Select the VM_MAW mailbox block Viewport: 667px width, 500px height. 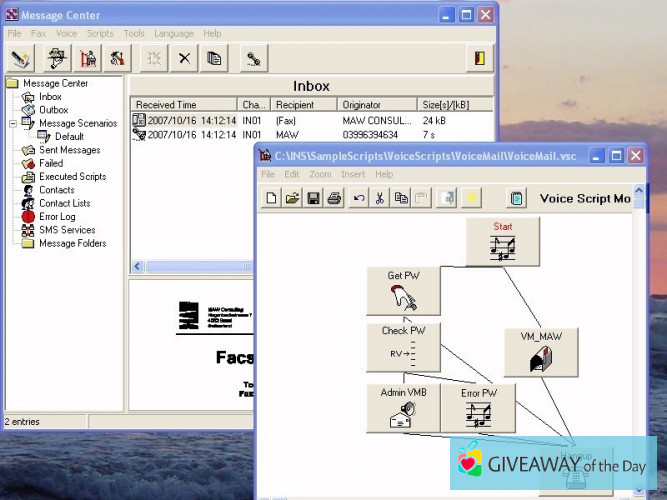coord(541,352)
